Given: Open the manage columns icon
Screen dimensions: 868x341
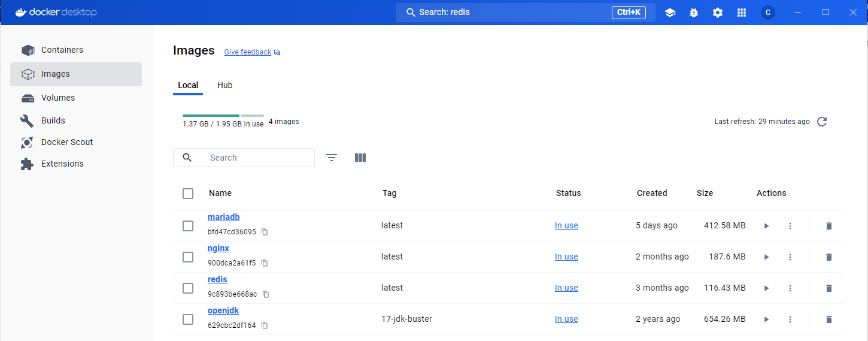Looking at the screenshot, I should click(360, 158).
